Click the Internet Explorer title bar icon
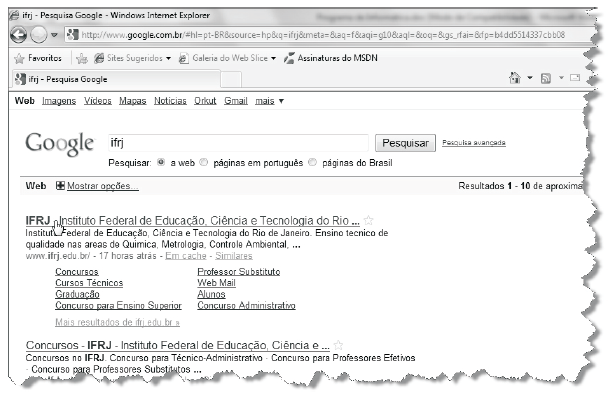613x395 pixels. pyautogui.click(x=14, y=15)
